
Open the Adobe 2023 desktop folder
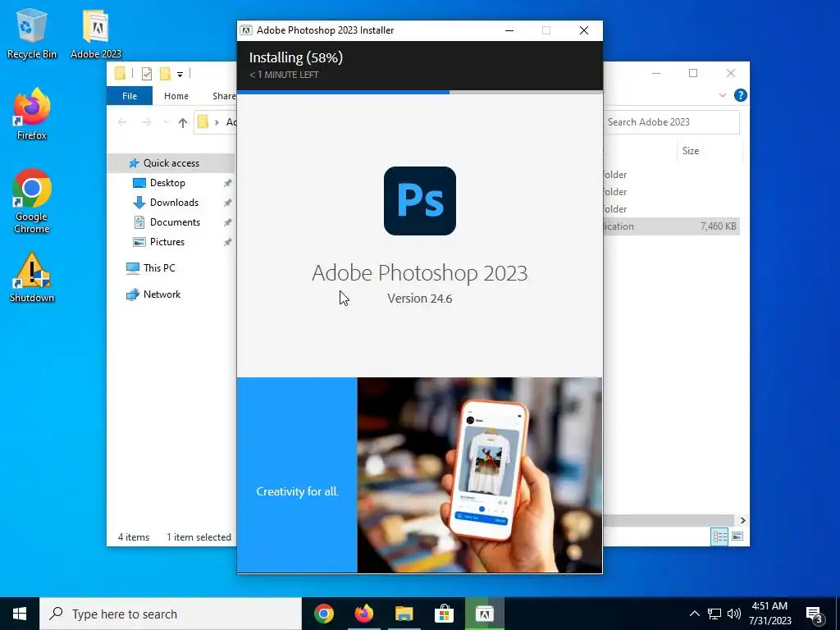click(96, 33)
